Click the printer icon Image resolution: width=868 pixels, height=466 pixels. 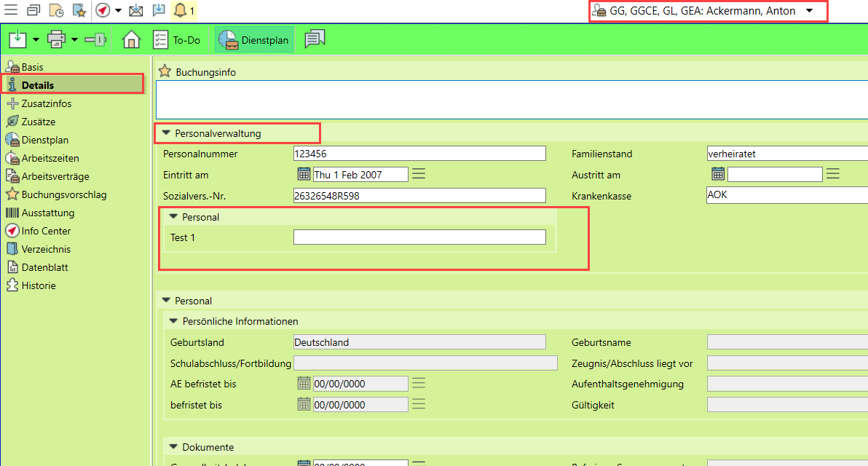coord(56,39)
